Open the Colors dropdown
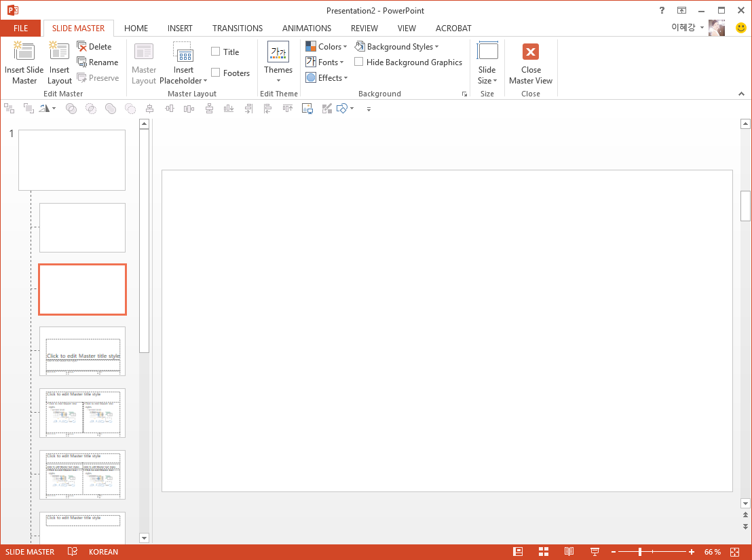The width and height of the screenshot is (752, 560). [x=326, y=46]
